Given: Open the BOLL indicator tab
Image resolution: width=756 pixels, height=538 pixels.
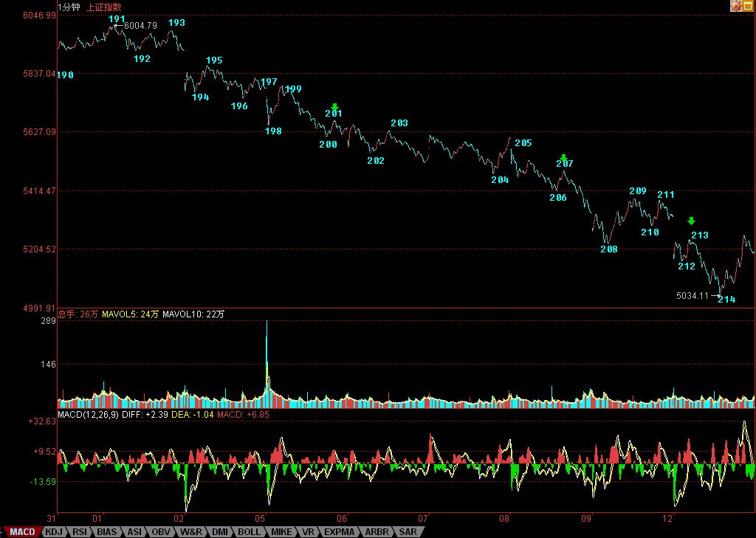Looking at the screenshot, I should coord(249,531).
